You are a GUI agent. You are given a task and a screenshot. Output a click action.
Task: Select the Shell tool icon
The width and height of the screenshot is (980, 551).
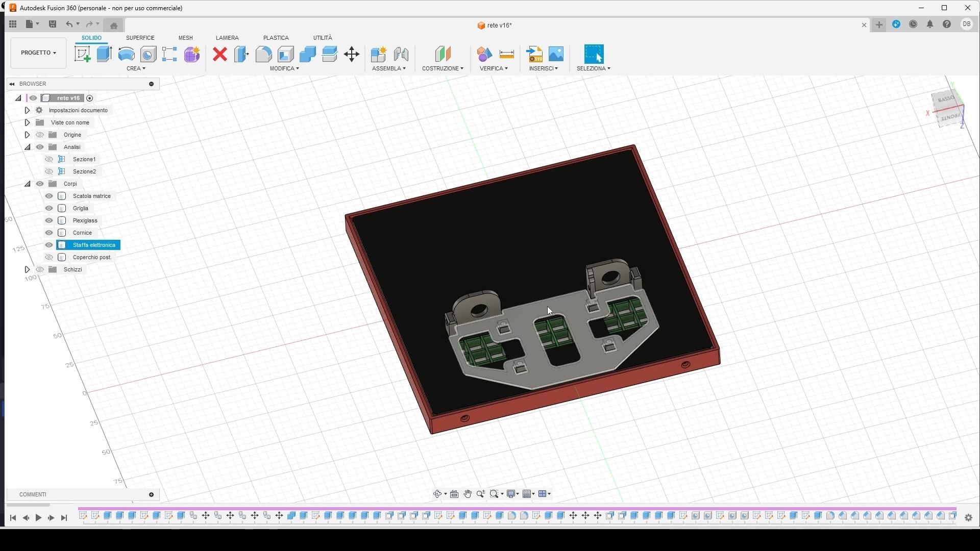tap(286, 54)
